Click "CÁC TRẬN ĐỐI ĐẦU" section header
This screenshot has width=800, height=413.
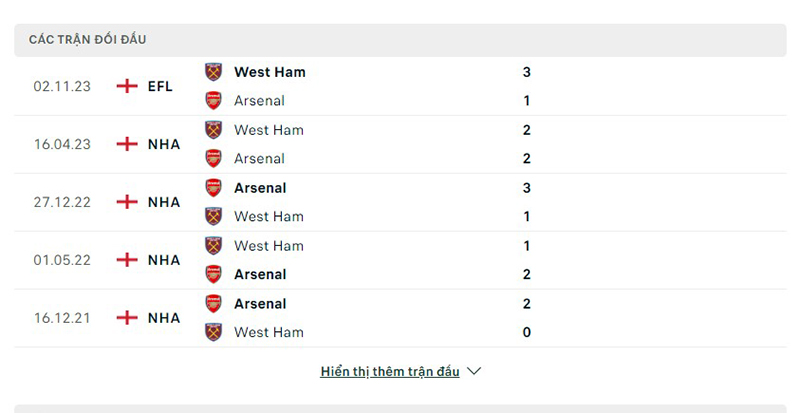click(x=88, y=39)
